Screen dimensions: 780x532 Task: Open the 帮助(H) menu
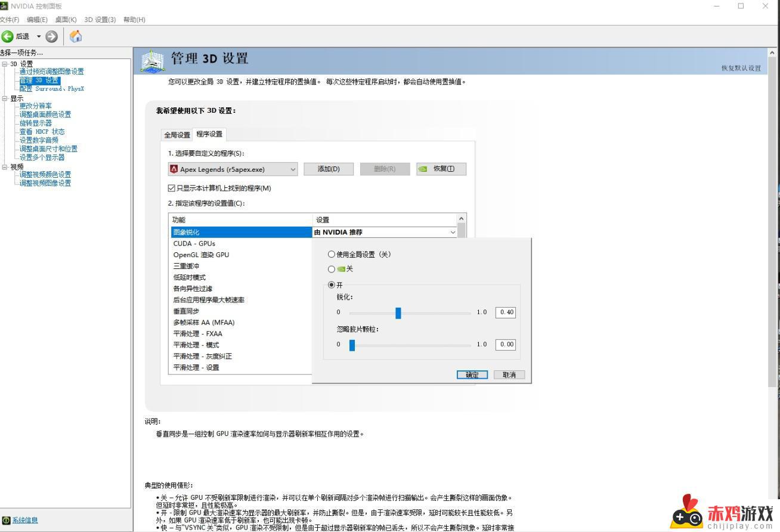coord(134,20)
